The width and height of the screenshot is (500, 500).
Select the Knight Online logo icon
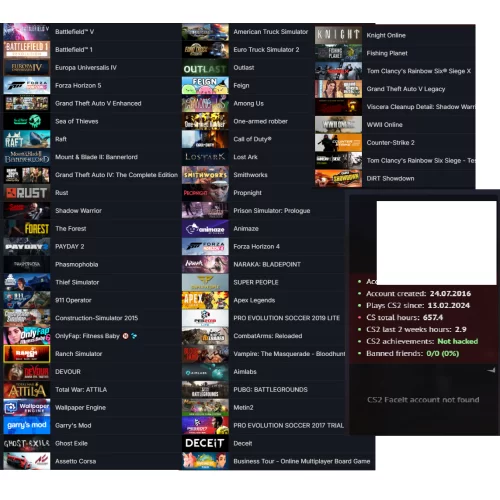(x=338, y=35)
